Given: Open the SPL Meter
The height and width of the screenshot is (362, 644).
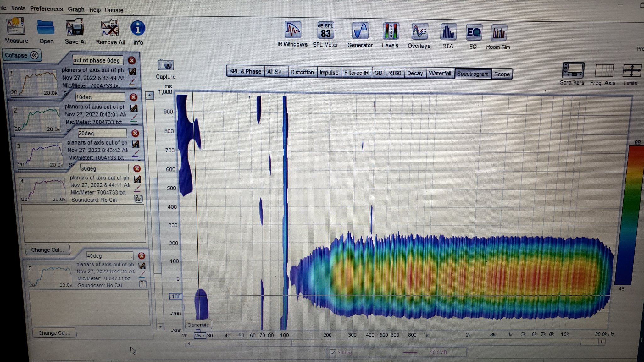Looking at the screenshot, I should tap(325, 31).
